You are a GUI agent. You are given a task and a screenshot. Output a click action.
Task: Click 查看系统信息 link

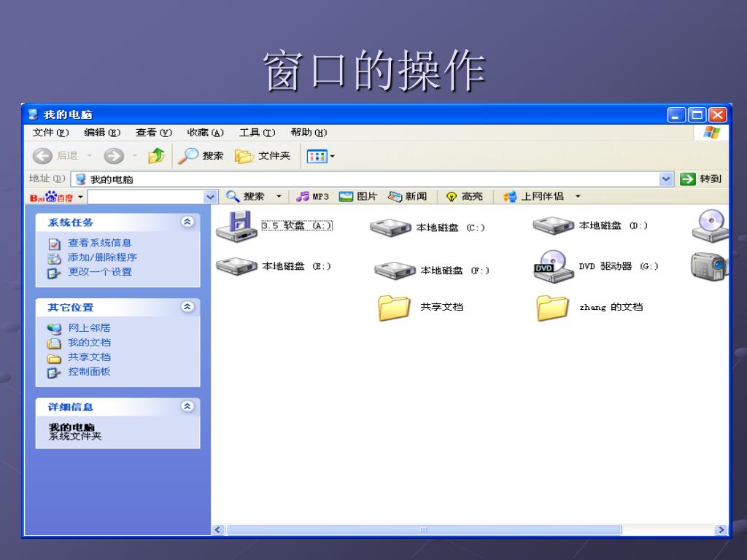[99, 243]
